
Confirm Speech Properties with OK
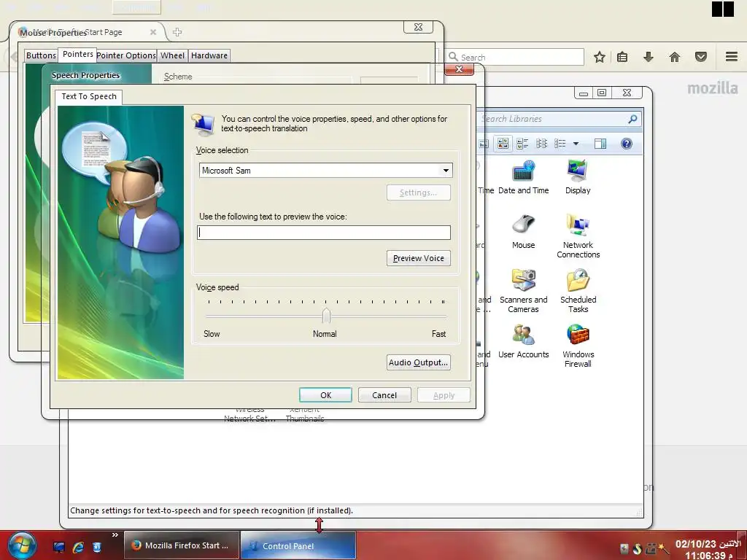tap(325, 395)
